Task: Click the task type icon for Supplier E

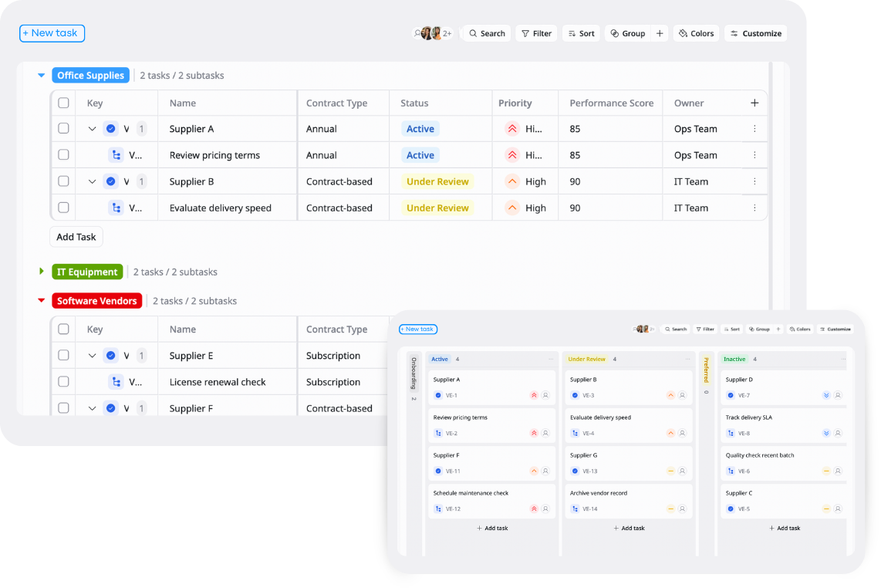Action: coord(110,355)
